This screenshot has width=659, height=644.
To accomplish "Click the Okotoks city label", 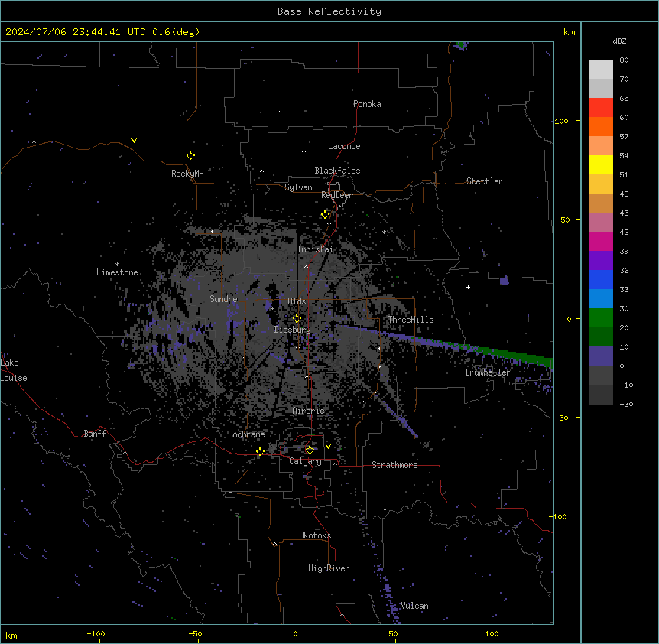I will click(x=315, y=535).
